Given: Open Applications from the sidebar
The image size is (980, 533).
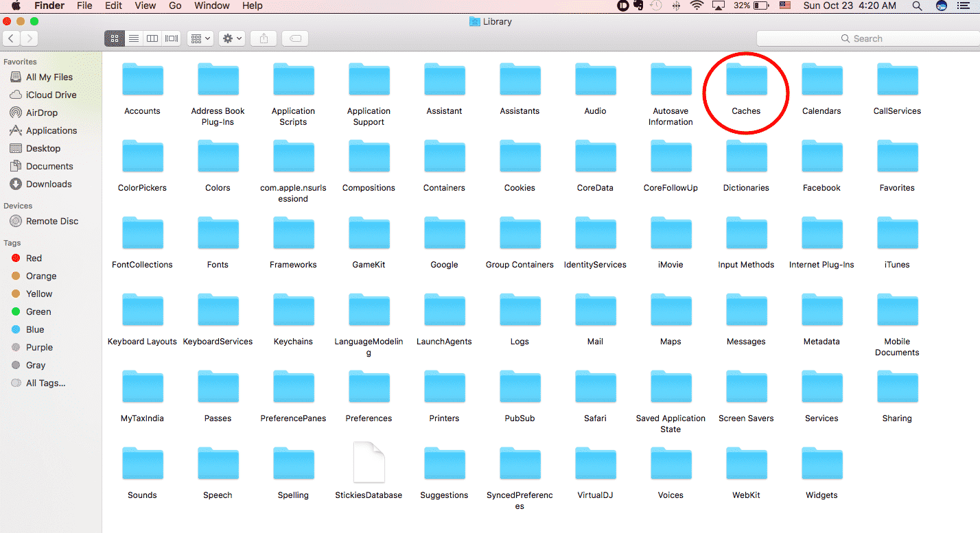Looking at the screenshot, I should pyautogui.click(x=51, y=130).
